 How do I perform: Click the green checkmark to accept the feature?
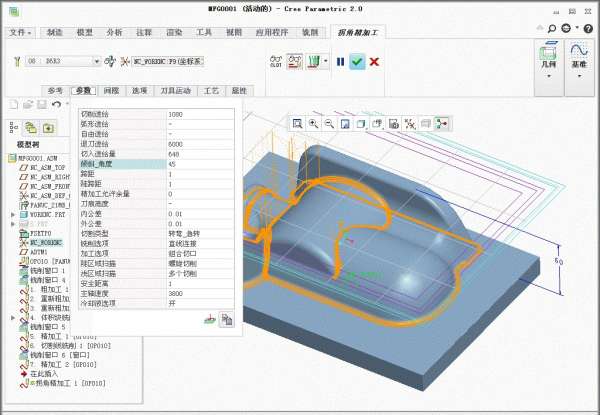click(x=357, y=62)
